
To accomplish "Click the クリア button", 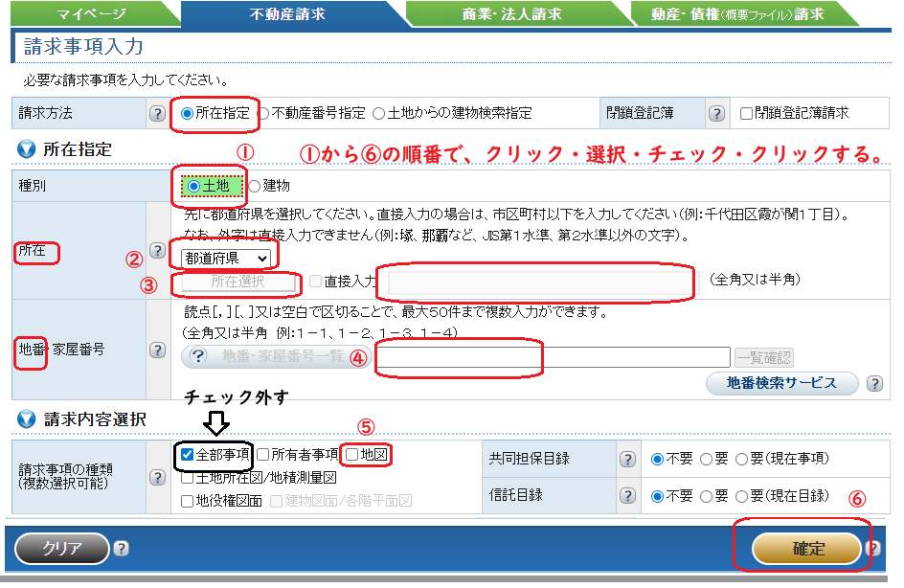I will pos(59,549).
